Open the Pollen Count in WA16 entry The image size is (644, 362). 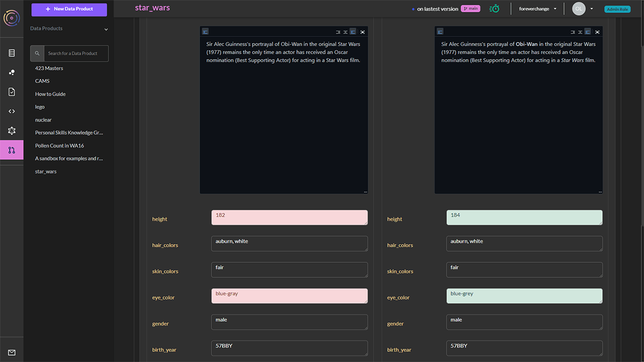point(59,145)
